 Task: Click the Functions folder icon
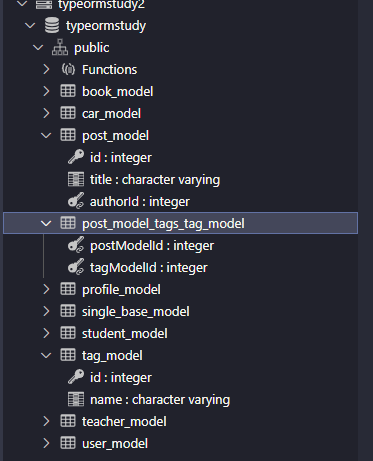click(x=68, y=69)
